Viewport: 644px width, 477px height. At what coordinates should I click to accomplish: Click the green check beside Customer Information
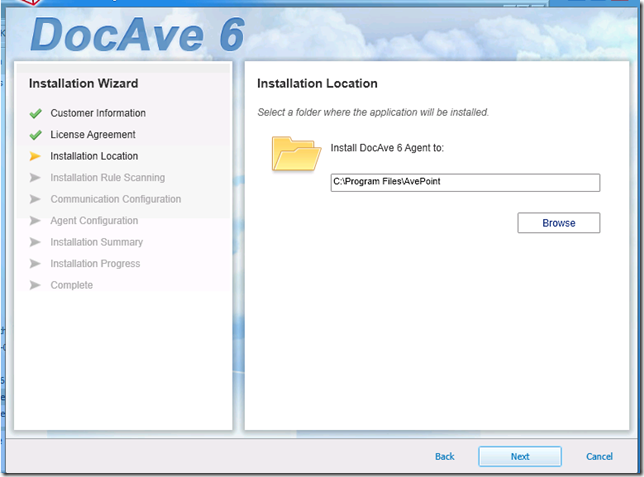pyautogui.click(x=36, y=113)
